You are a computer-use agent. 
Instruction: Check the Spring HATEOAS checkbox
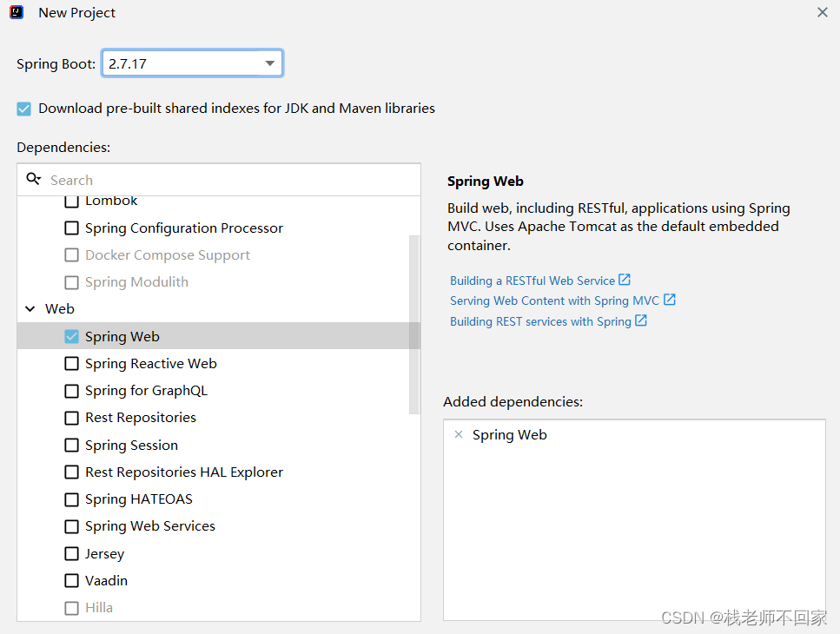point(71,499)
